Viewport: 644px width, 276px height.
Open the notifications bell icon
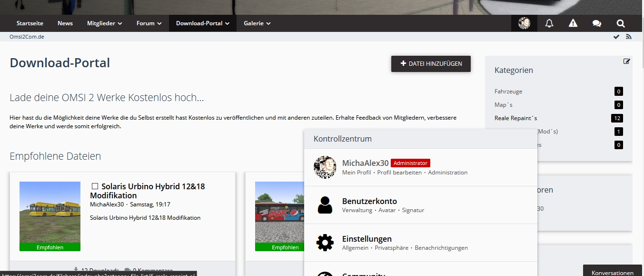tap(549, 23)
